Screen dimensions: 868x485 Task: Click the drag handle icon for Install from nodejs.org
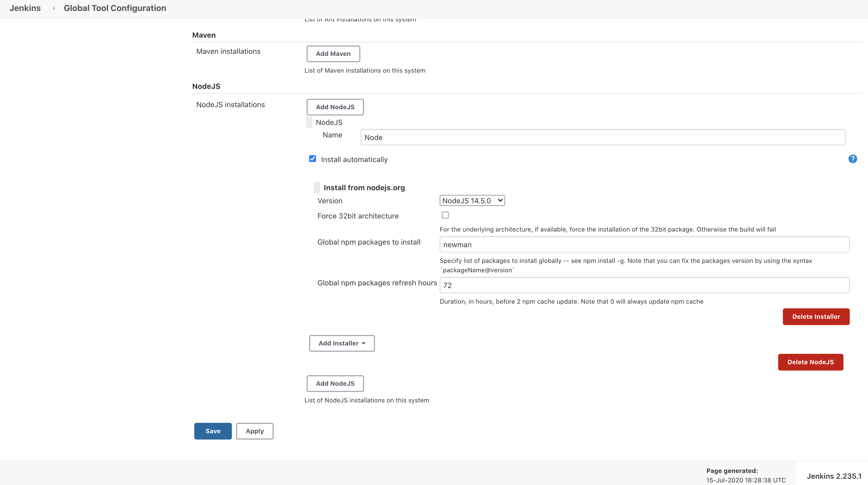[x=316, y=187]
